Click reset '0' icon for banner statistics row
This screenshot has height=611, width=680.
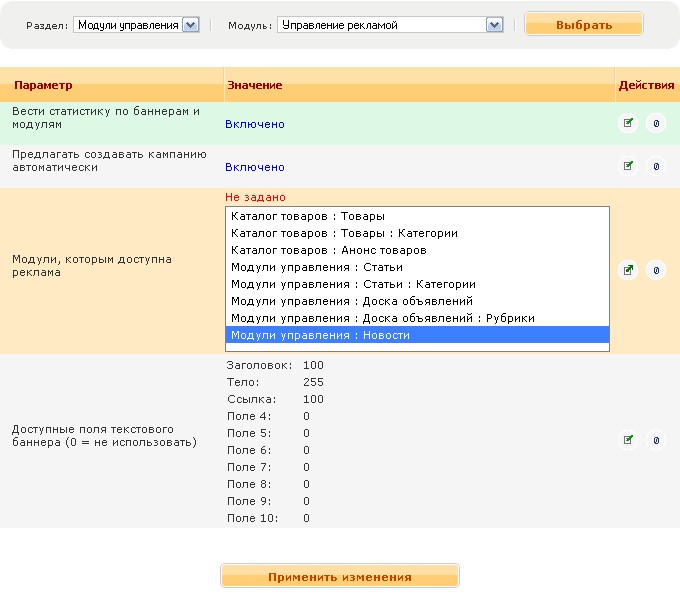point(656,124)
